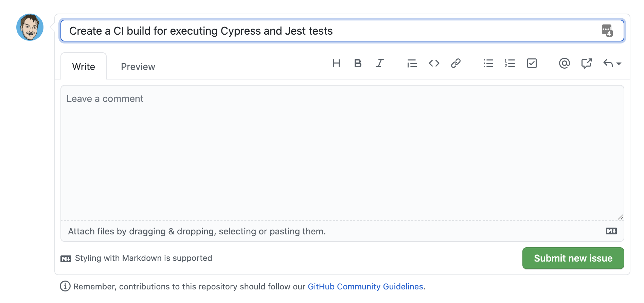Click the Attach files drop area

tap(342, 231)
